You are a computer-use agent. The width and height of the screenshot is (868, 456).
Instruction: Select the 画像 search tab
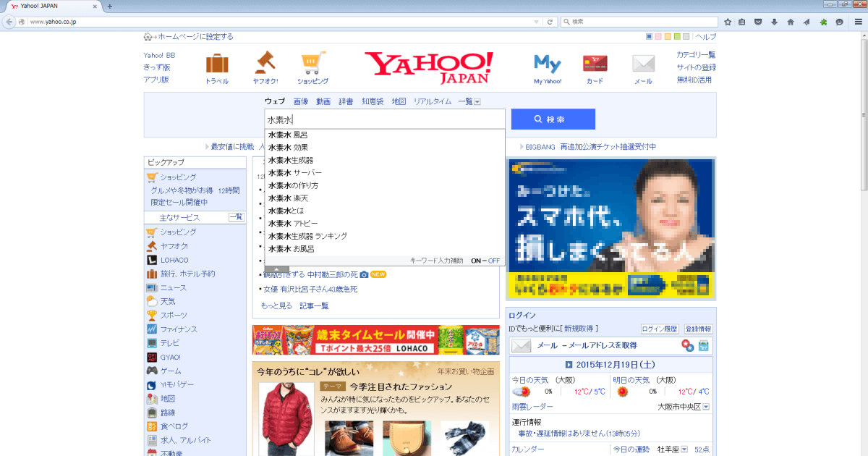(301, 101)
